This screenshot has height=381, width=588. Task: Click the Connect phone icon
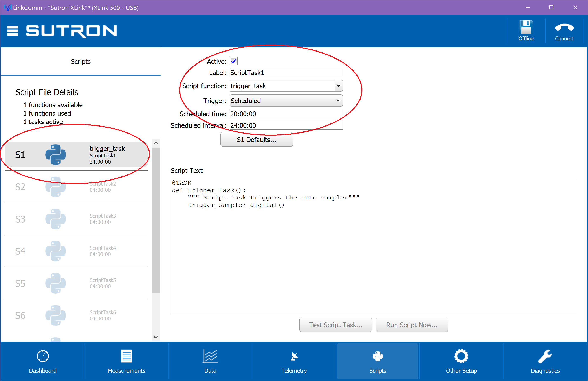(x=564, y=27)
